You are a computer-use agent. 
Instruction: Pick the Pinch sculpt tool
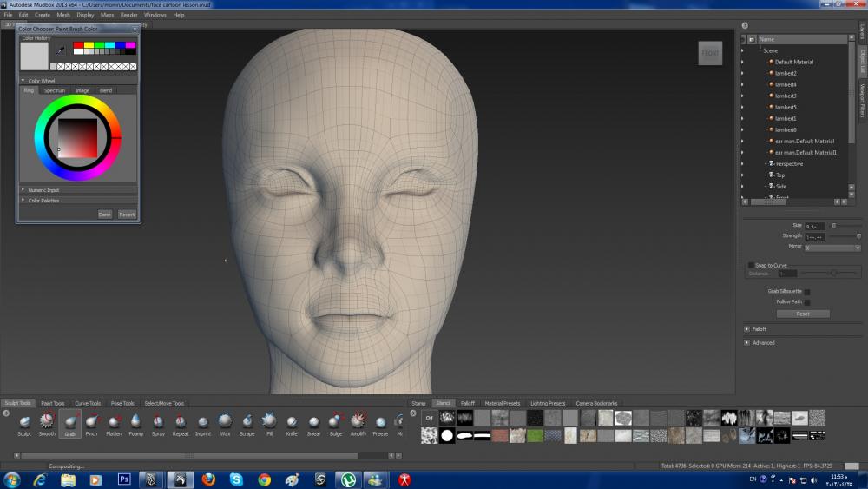pos(92,422)
